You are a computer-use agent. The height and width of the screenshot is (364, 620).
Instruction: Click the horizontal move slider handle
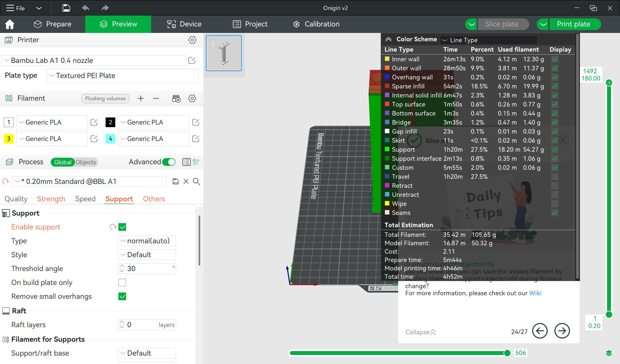(507, 353)
